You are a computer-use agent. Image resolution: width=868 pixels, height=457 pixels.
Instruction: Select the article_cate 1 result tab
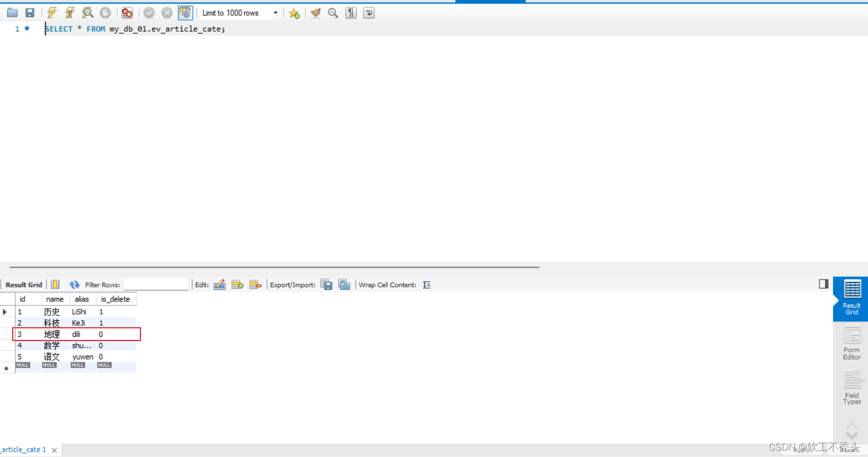click(24, 450)
